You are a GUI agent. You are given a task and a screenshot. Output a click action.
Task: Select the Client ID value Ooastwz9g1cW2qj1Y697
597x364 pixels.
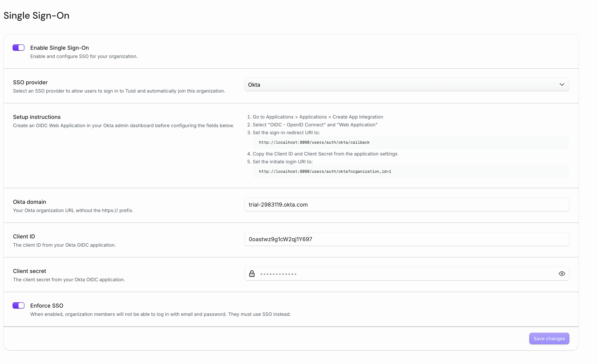(280, 239)
